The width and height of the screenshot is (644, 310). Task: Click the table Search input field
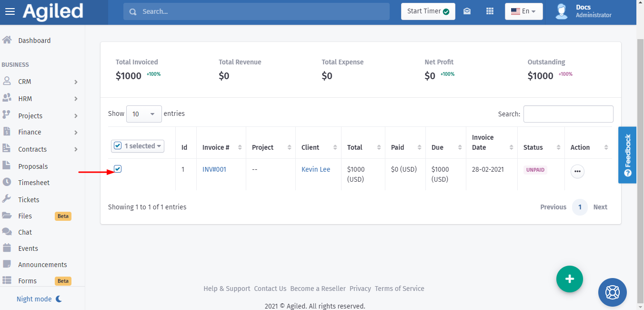(568, 114)
